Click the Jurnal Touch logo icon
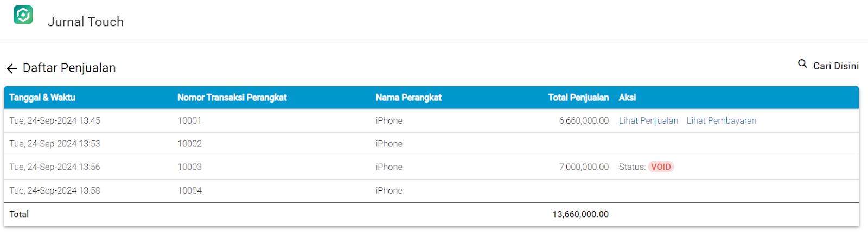The width and height of the screenshot is (868, 243). click(x=23, y=15)
